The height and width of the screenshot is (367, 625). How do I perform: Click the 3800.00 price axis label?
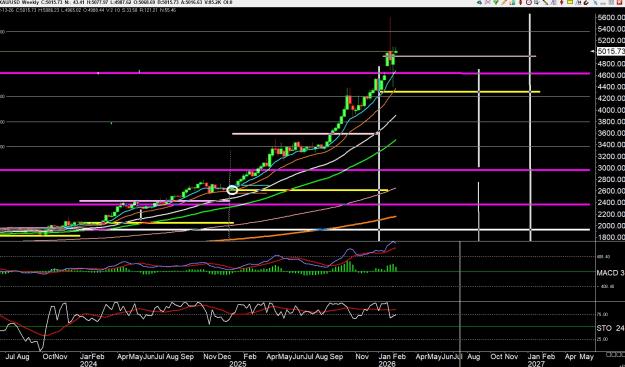(x=611, y=122)
